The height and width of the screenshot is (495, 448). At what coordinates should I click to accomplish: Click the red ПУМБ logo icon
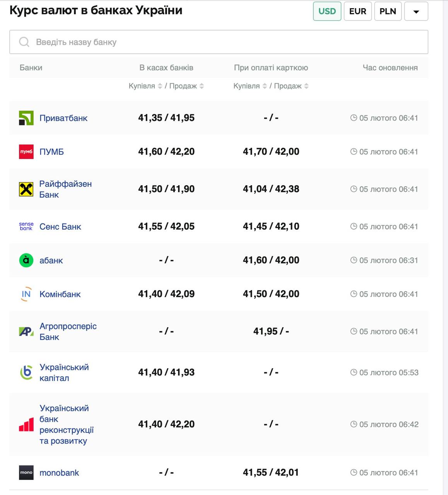(x=26, y=152)
